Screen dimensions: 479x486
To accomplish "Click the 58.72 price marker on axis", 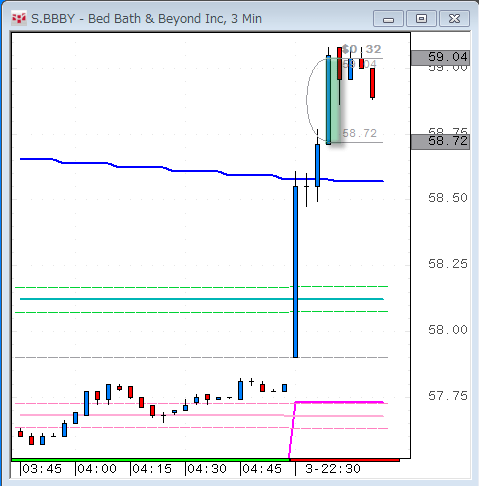I will pyautogui.click(x=440, y=141).
